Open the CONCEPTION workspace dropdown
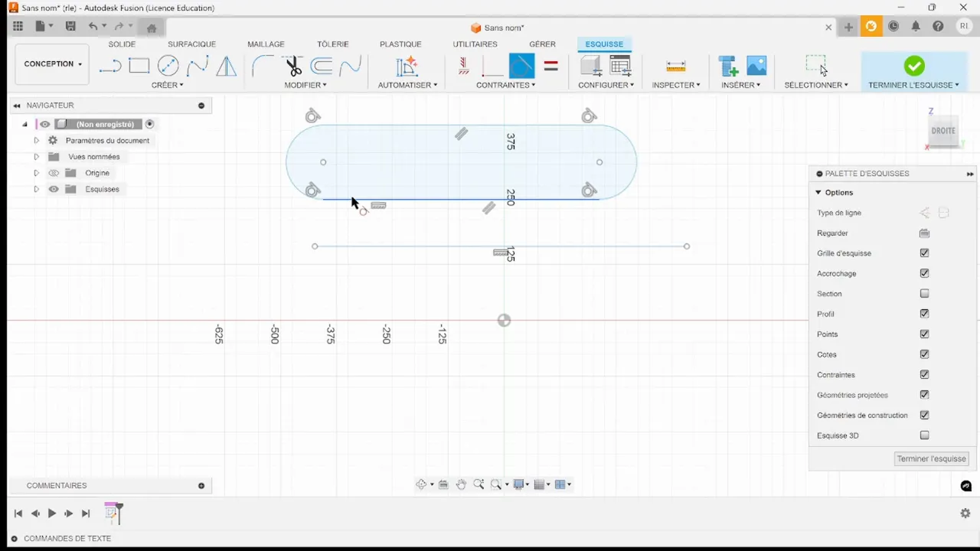980x551 pixels. click(x=52, y=64)
